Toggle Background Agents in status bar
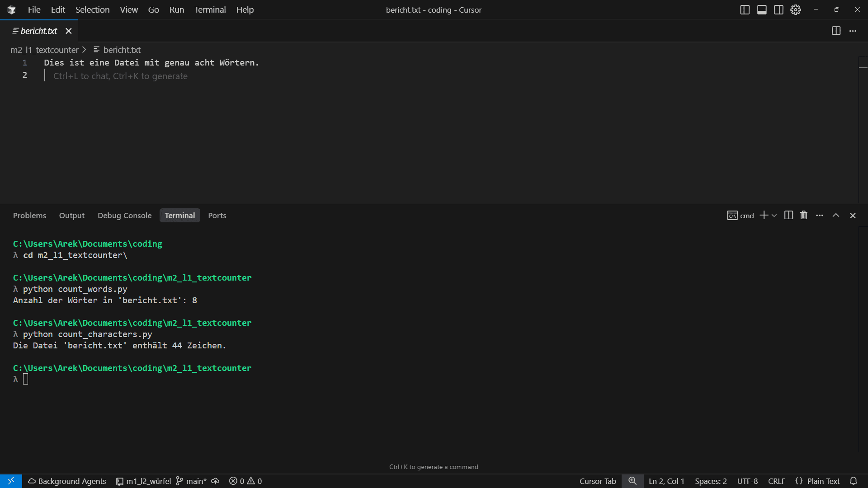868x488 pixels. coord(68,481)
